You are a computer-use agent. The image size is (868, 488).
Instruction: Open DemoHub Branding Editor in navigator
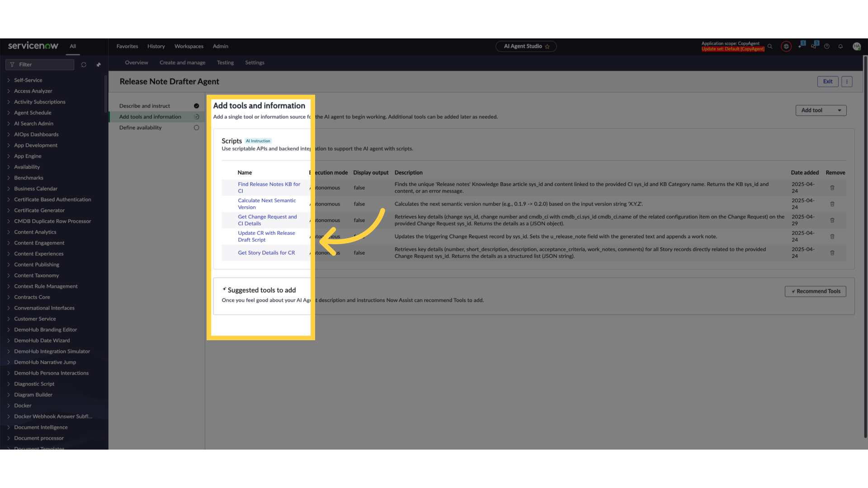click(x=45, y=329)
